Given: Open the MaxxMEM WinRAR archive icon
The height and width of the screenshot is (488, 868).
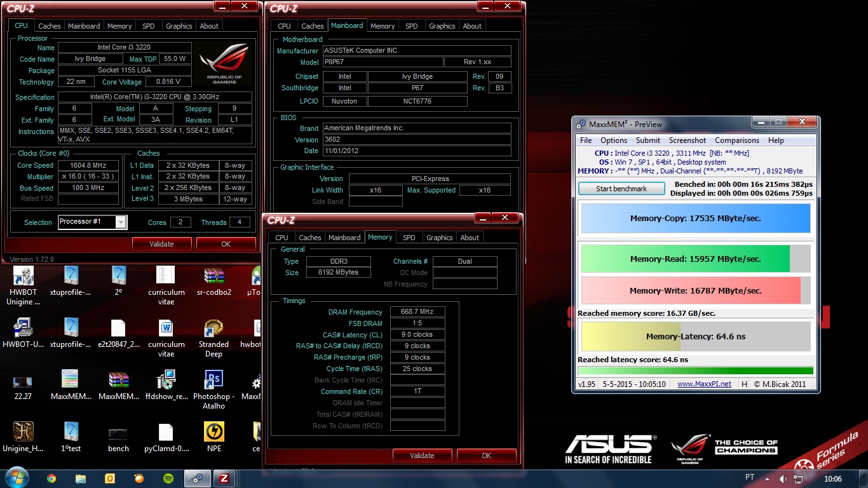Looking at the screenshot, I should click(118, 385).
